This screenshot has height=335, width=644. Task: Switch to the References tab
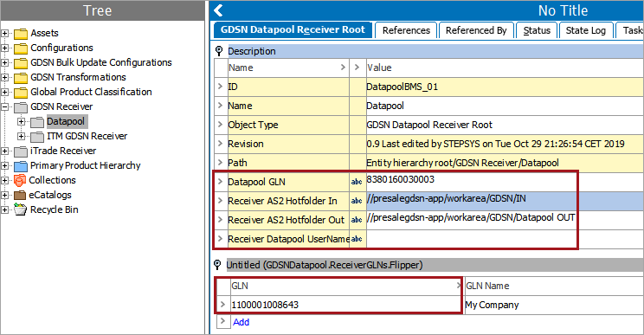tap(406, 30)
